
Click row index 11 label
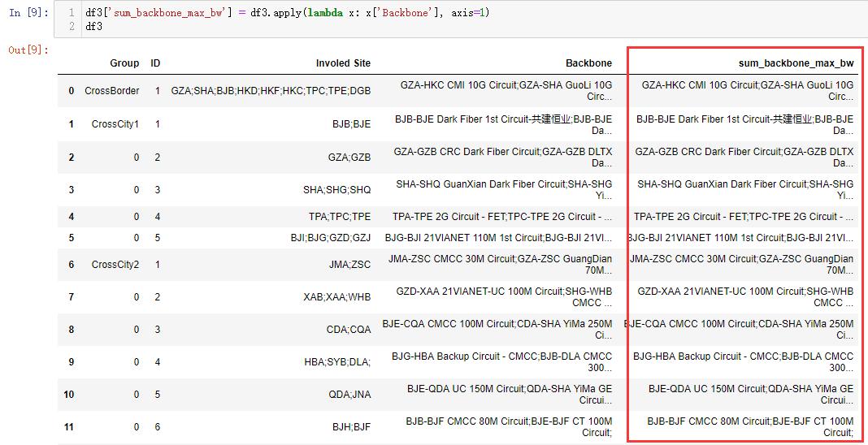click(x=68, y=427)
